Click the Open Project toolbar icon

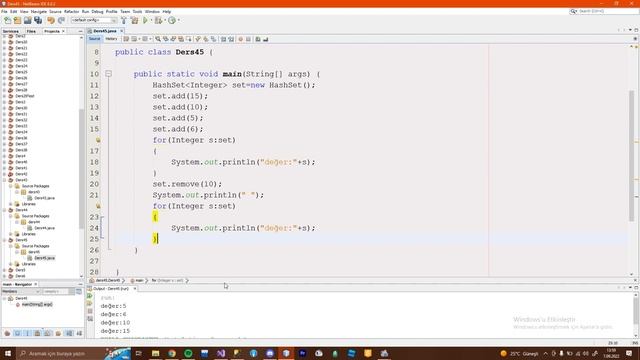pos(27,20)
